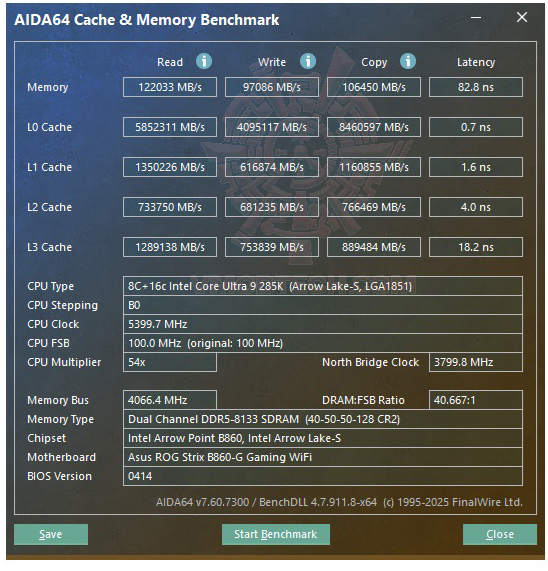Click the L3 Cache copy 889484 MB/s cell
Viewport: 548px width, 571px height.
point(374,247)
